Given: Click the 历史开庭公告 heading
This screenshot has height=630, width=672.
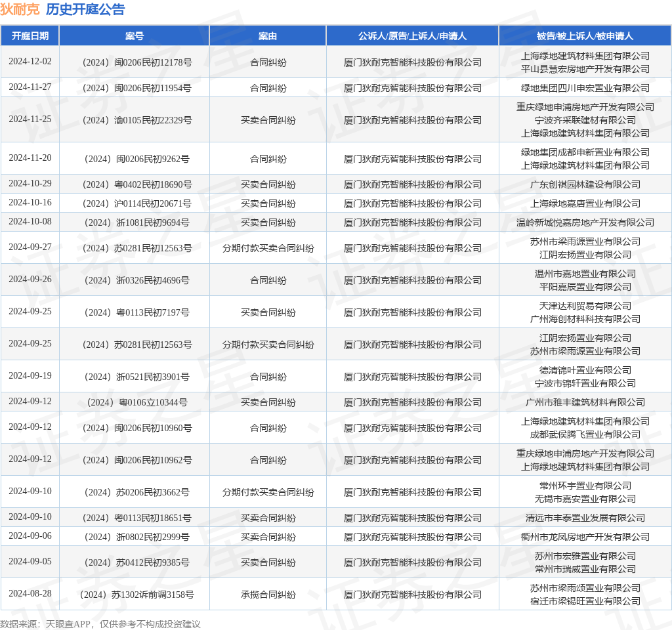Looking at the screenshot, I should (85, 9).
